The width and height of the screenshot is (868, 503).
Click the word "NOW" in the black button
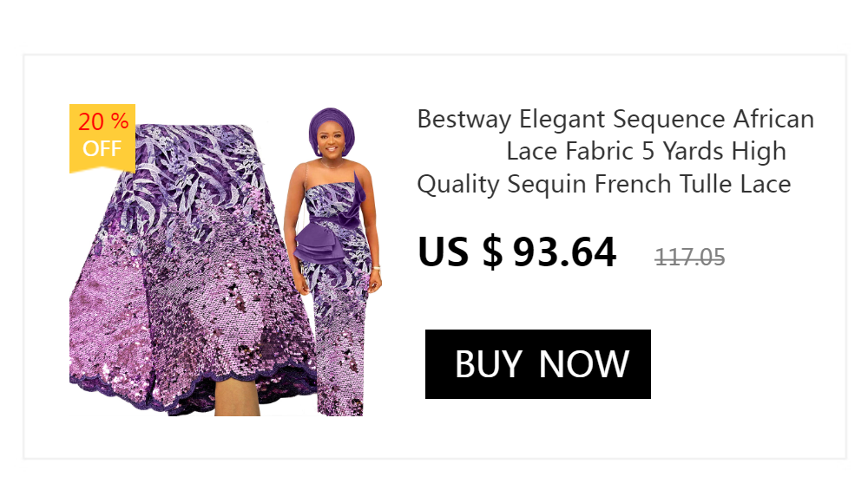pyautogui.click(x=584, y=364)
